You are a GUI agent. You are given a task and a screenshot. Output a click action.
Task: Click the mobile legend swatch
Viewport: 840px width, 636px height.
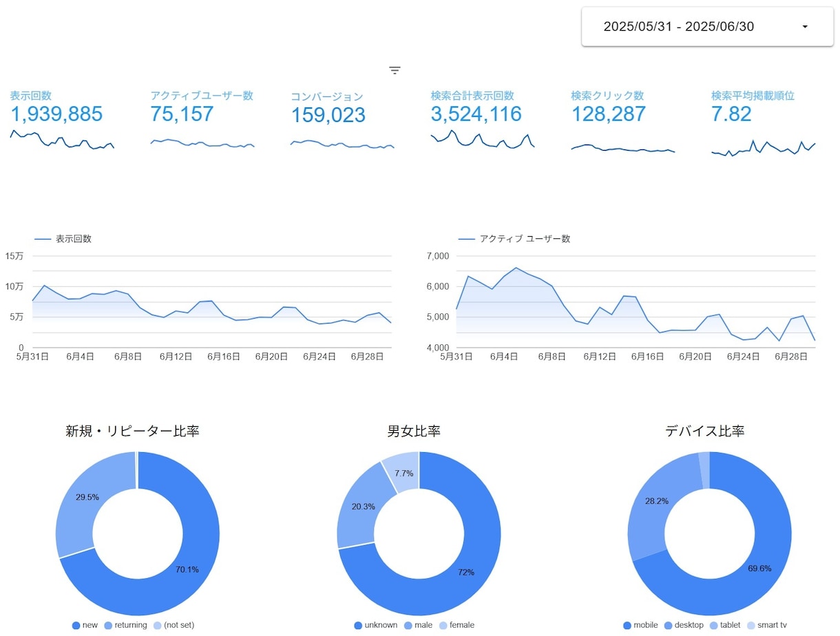tap(627, 625)
